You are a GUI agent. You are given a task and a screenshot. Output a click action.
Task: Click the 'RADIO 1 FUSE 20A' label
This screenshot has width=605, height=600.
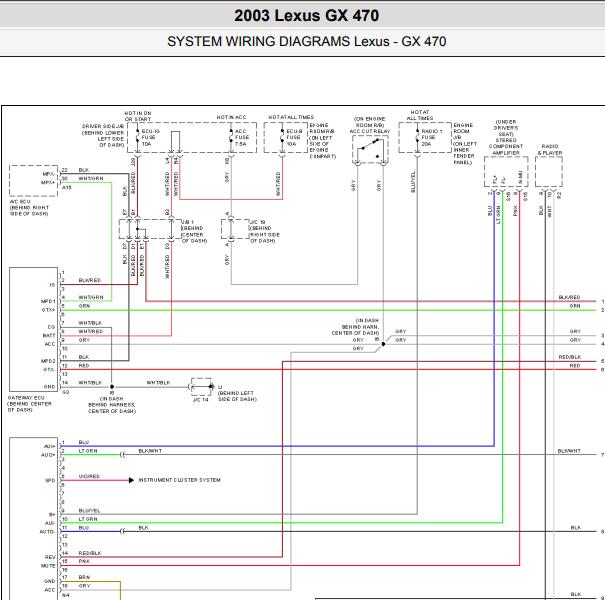pyautogui.click(x=432, y=137)
